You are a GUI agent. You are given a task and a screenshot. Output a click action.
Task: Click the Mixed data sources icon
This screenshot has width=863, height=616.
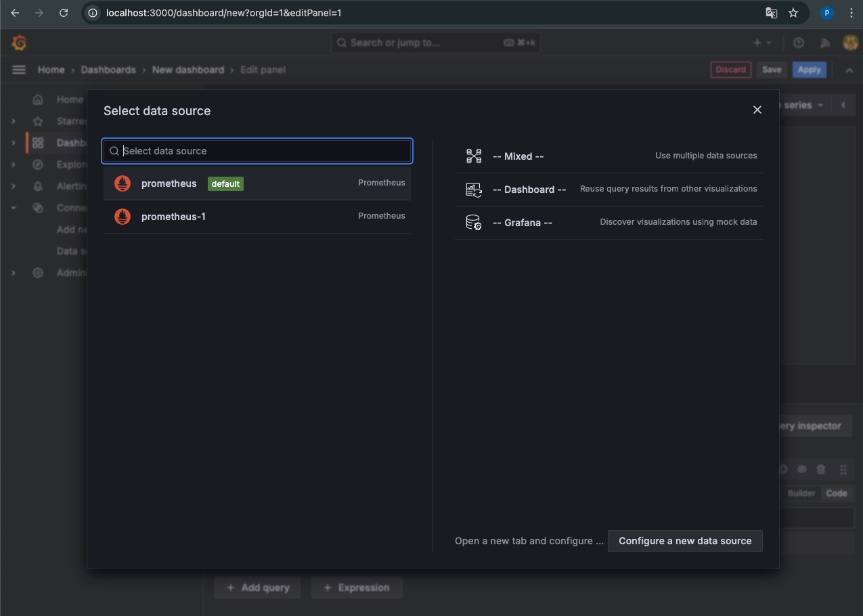[474, 156]
